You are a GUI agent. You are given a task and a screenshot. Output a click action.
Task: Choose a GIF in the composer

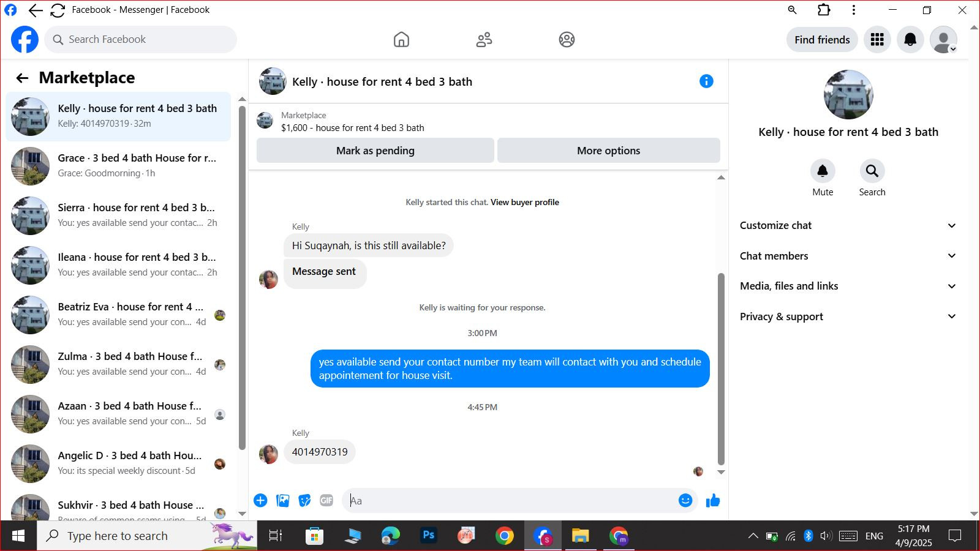[326, 501]
